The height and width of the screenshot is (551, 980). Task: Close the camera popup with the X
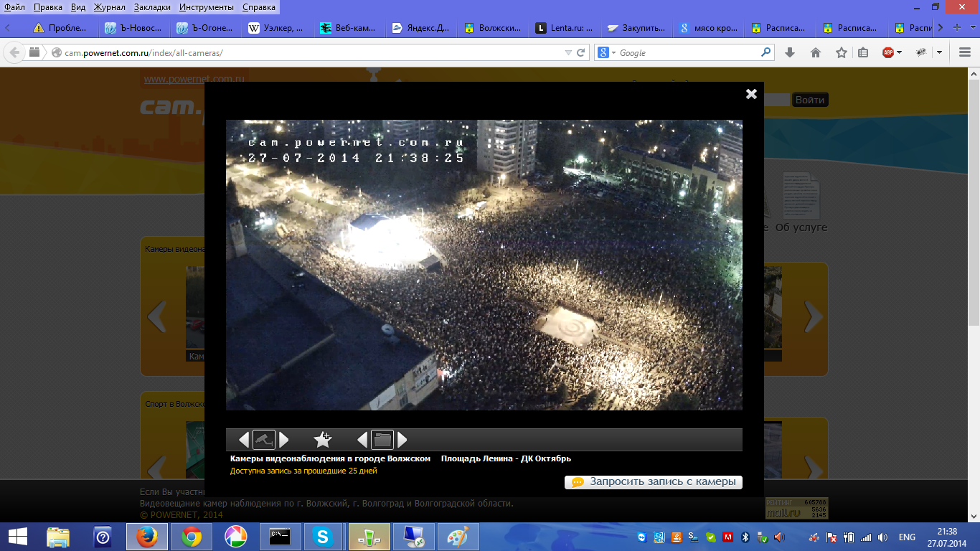[751, 94]
